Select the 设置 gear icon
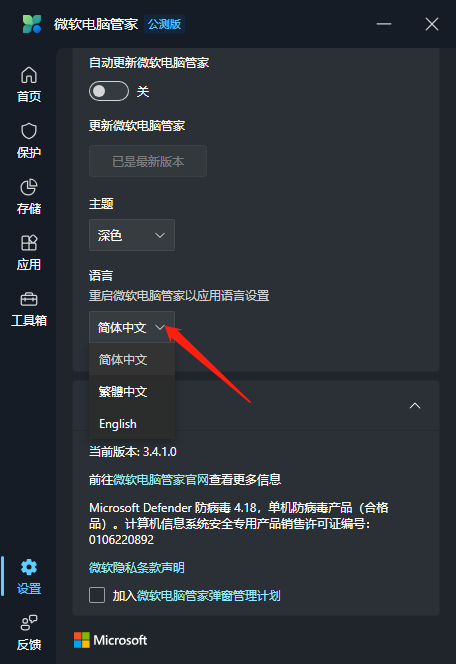456x664 pixels. click(x=29, y=567)
